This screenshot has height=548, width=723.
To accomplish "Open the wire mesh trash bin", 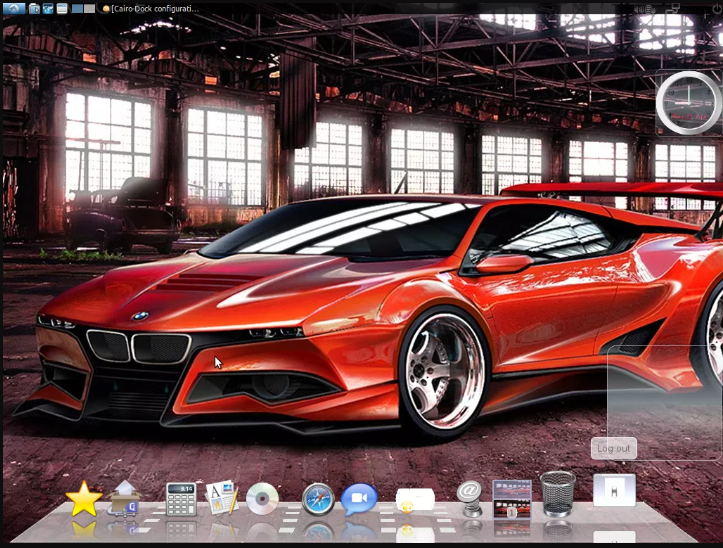I will (x=557, y=494).
